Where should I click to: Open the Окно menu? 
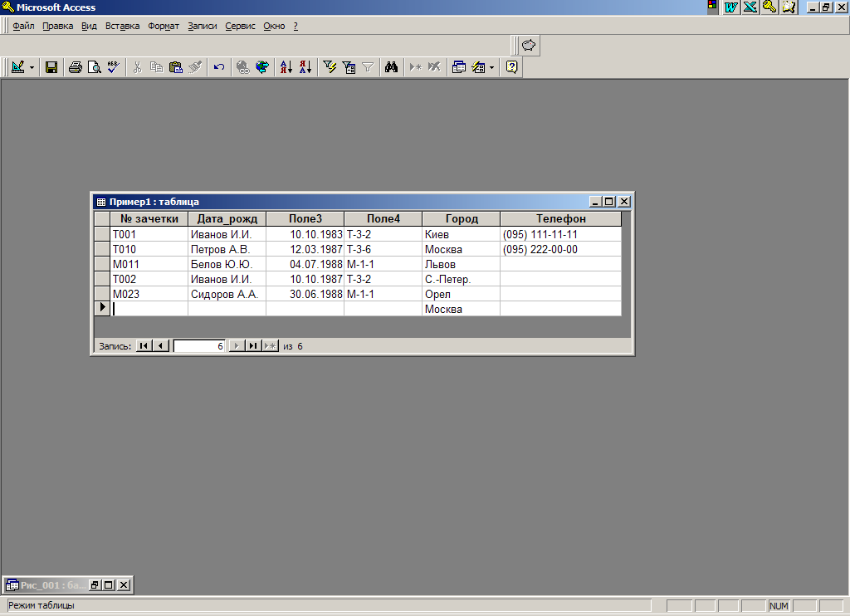coord(274,26)
